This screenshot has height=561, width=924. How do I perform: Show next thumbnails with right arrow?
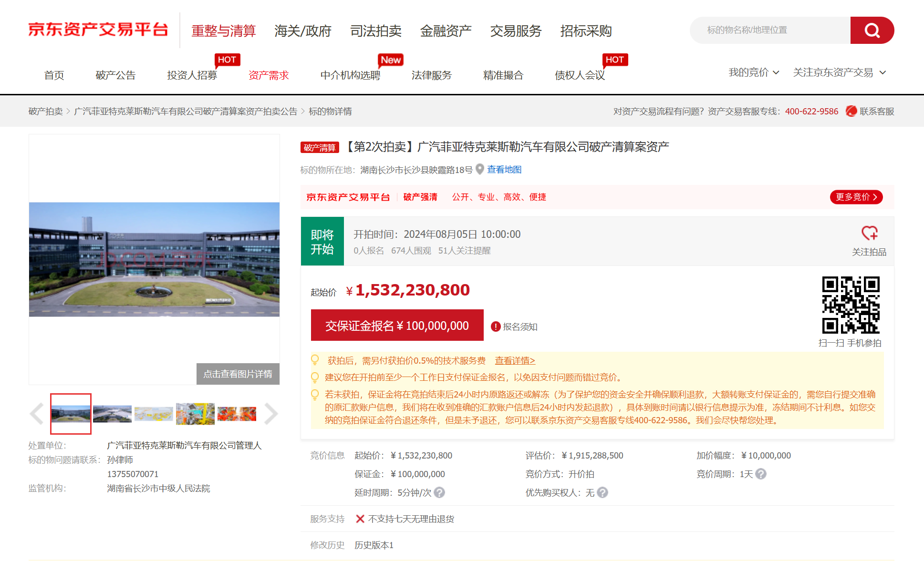[271, 413]
